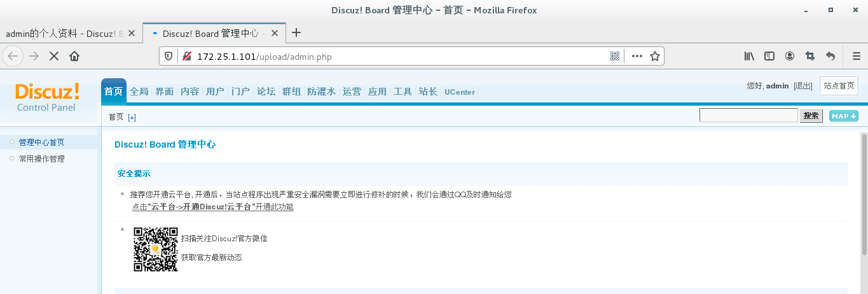Open the 运营 menu
The width and height of the screenshot is (868, 294).
pos(352,92)
